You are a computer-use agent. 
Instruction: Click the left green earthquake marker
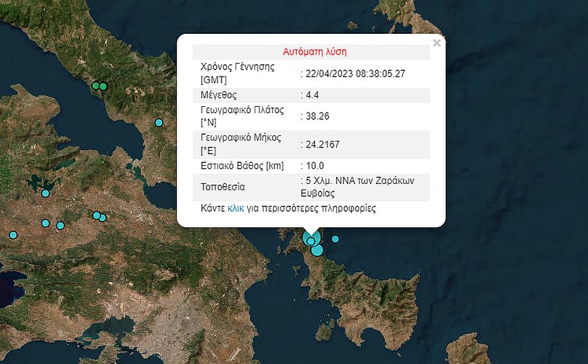(x=96, y=86)
